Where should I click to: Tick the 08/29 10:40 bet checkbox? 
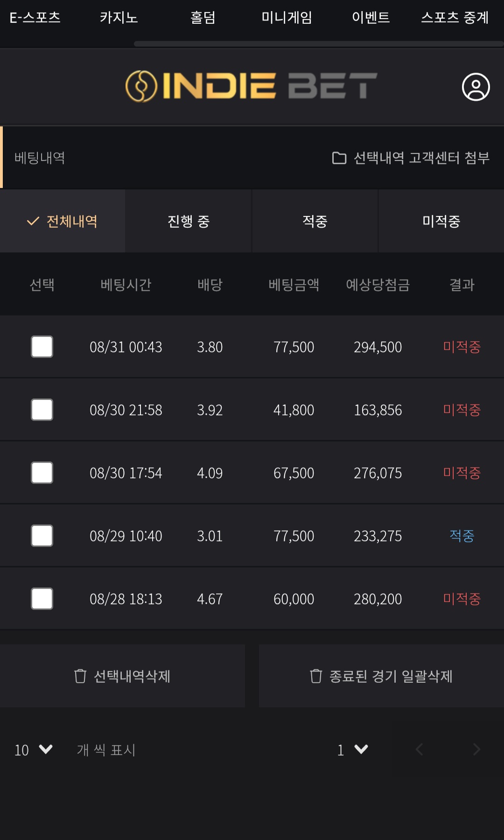[42, 536]
